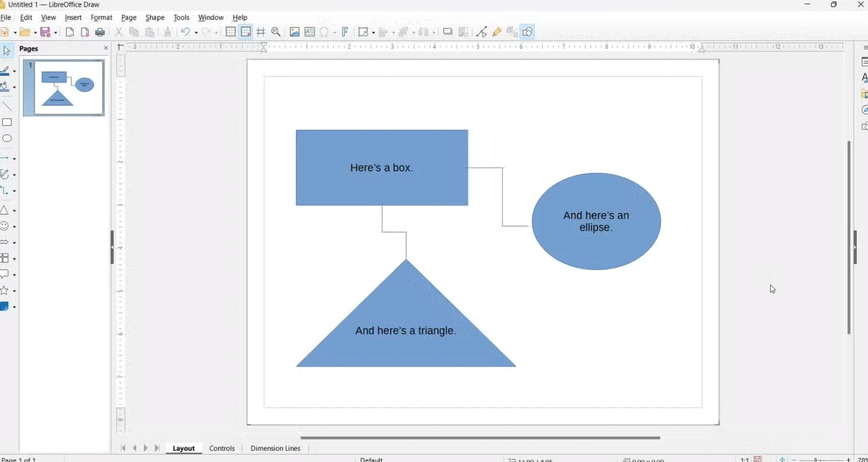Viewport: 868px width, 462px height.
Task: Switch to the Controls tab
Action: (x=222, y=448)
